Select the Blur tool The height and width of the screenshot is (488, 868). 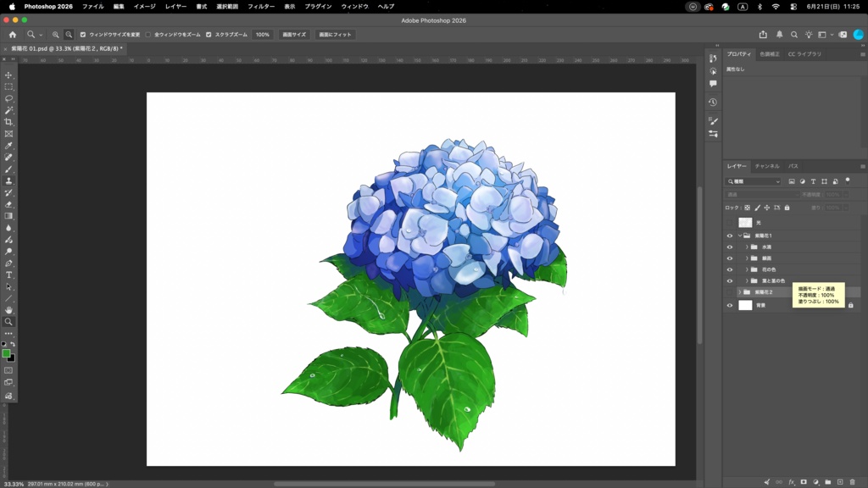pos(8,228)
